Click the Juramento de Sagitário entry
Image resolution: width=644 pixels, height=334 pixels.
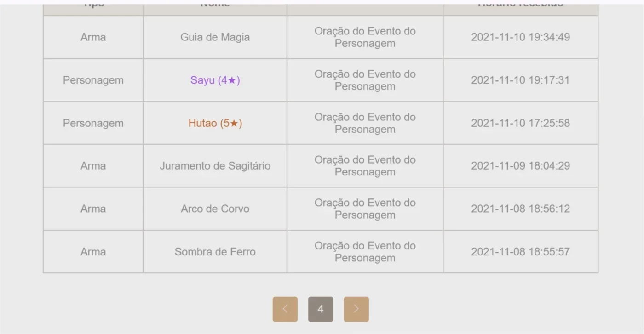pyautogui.click(x=215, y=166)
